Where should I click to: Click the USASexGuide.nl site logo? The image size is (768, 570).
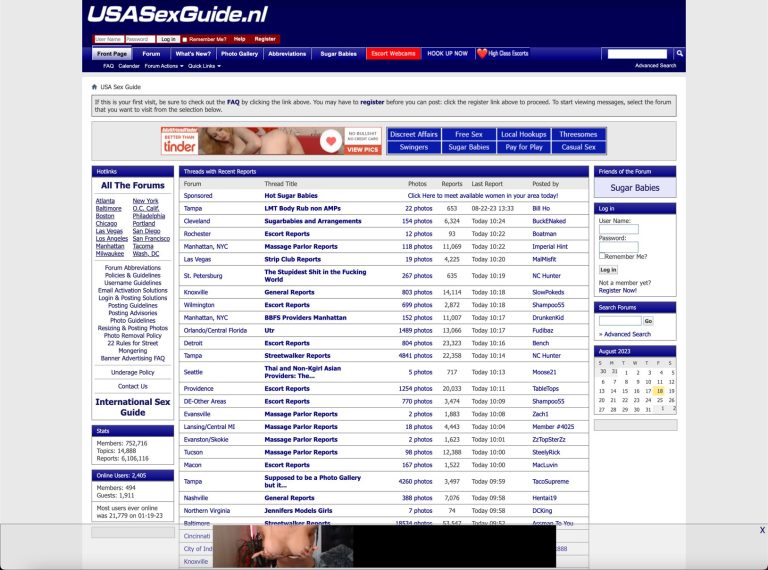click(x=178, y=14)
